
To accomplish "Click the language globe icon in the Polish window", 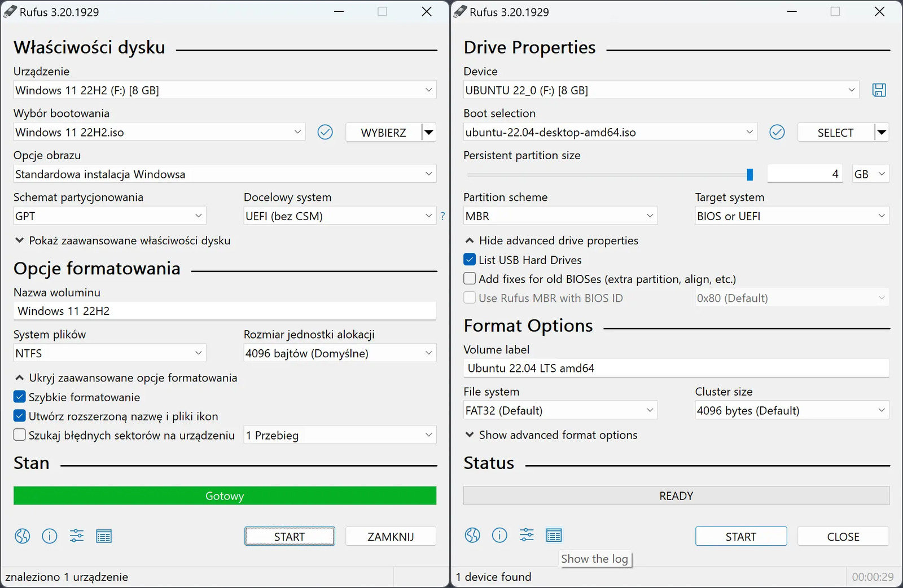I will point(23,536).
